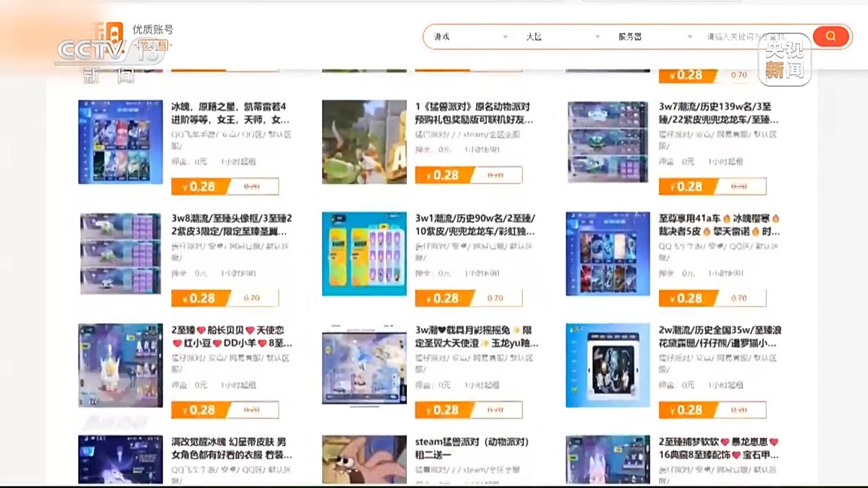Click the 3w1潮流 历史90w名 listing thumbnail

(364, 253)
